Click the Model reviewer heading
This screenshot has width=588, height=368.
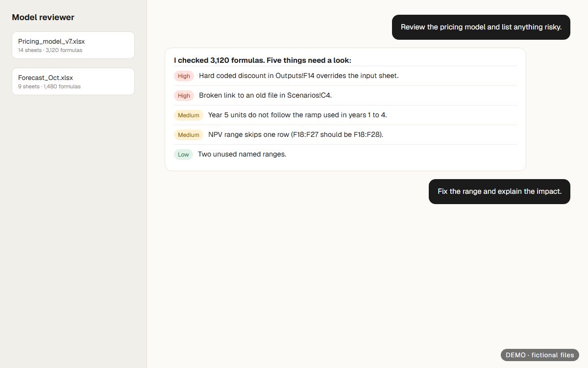[x=43, y=17]
